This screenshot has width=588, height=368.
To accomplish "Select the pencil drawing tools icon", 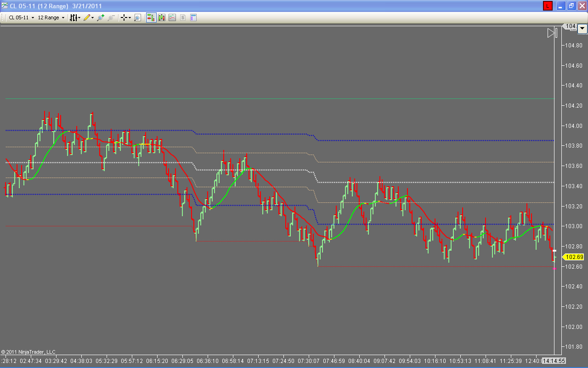I will [86, 17].
